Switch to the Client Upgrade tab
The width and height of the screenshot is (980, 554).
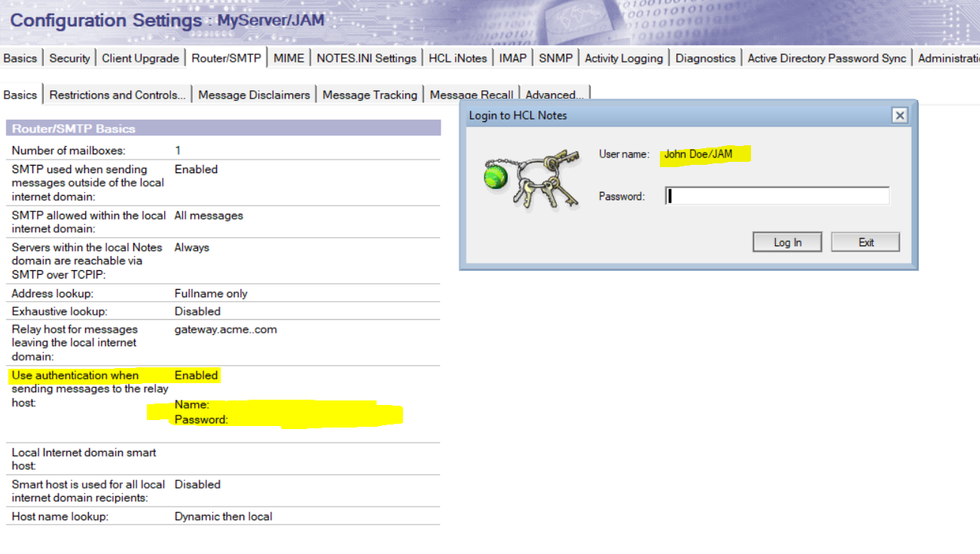(x=140, y=58)
